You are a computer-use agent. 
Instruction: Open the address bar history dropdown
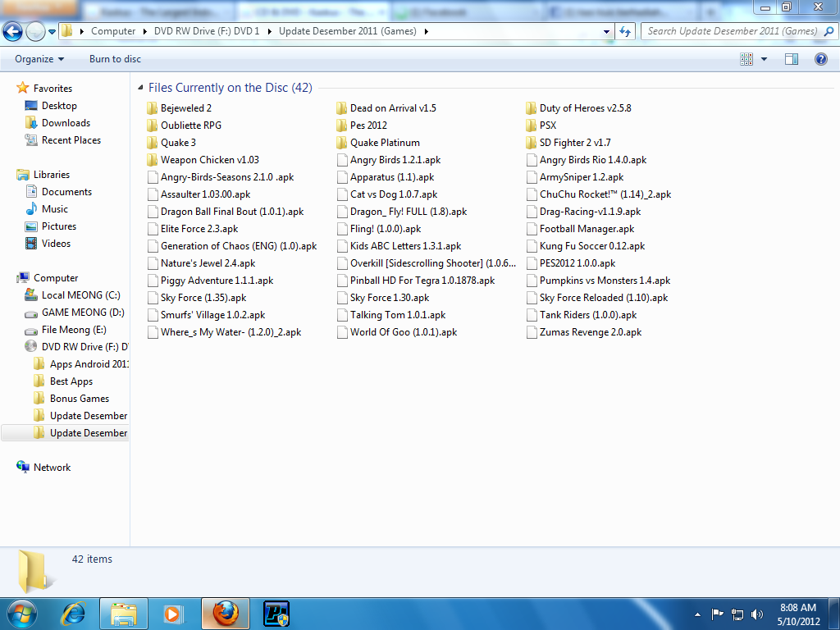(606, 32)
